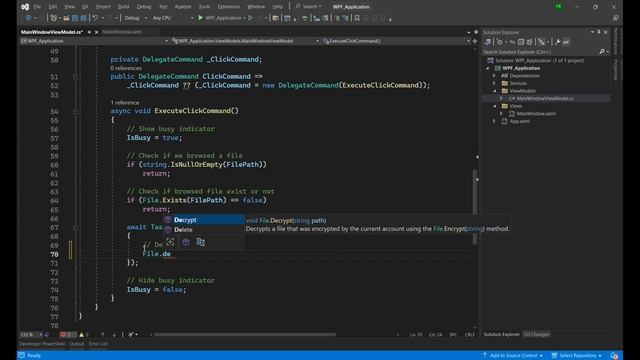Open the Extensions menu
Viewport: 640px width, 360px height.
click(x=229, y=7)
